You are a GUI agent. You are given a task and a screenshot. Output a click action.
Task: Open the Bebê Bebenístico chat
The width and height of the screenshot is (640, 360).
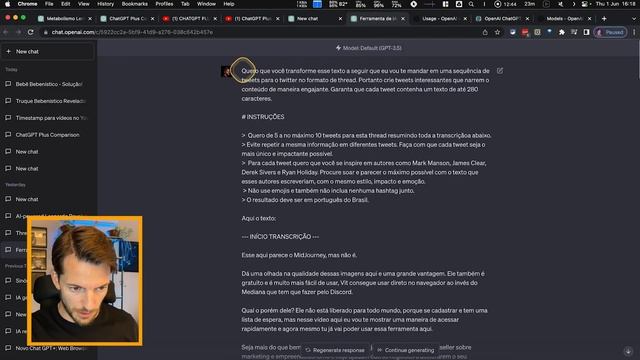48,84
